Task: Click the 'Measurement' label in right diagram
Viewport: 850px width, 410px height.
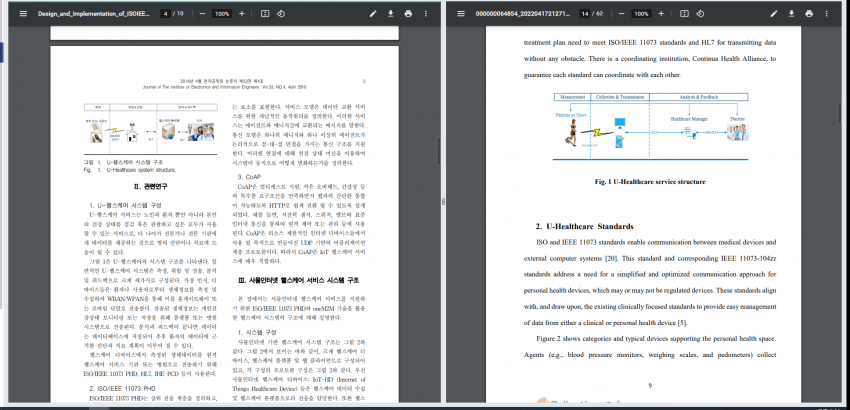Action: [572, 97]
